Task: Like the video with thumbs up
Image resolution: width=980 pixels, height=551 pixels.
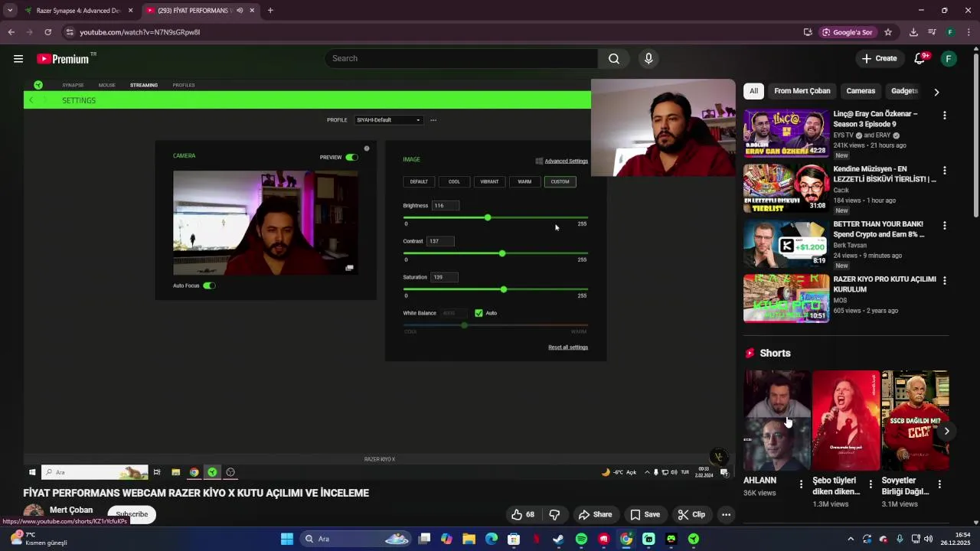Action: coord(524,515)
